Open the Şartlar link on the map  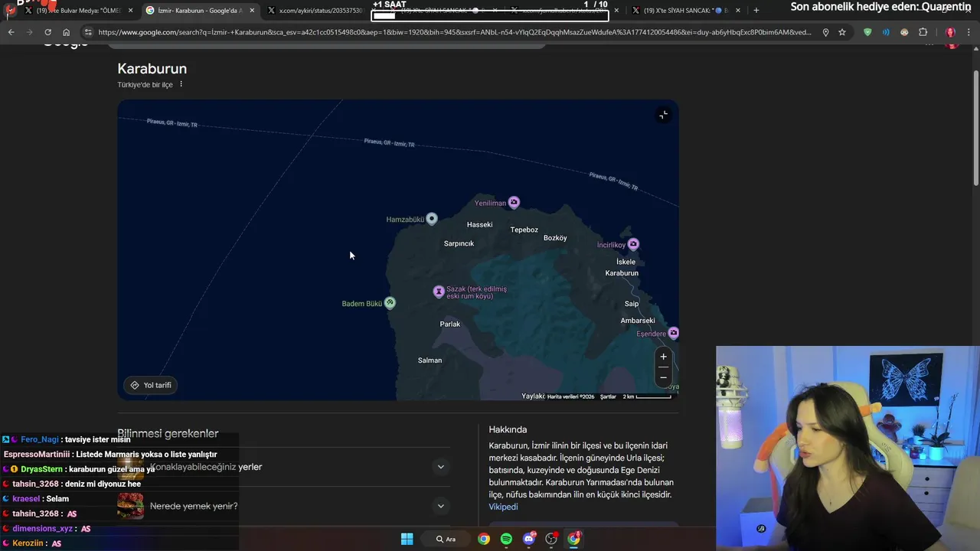608,396
